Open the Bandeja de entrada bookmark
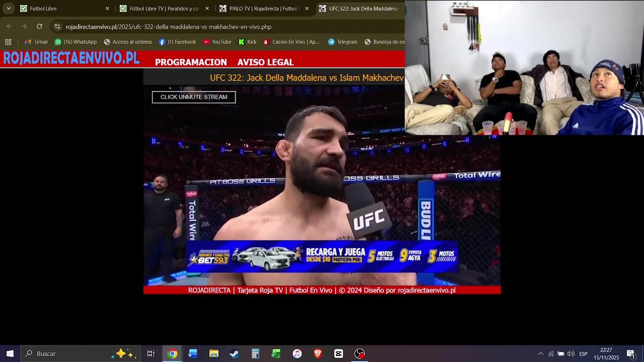This screenshot has height=362, width=644. (384, 42)
